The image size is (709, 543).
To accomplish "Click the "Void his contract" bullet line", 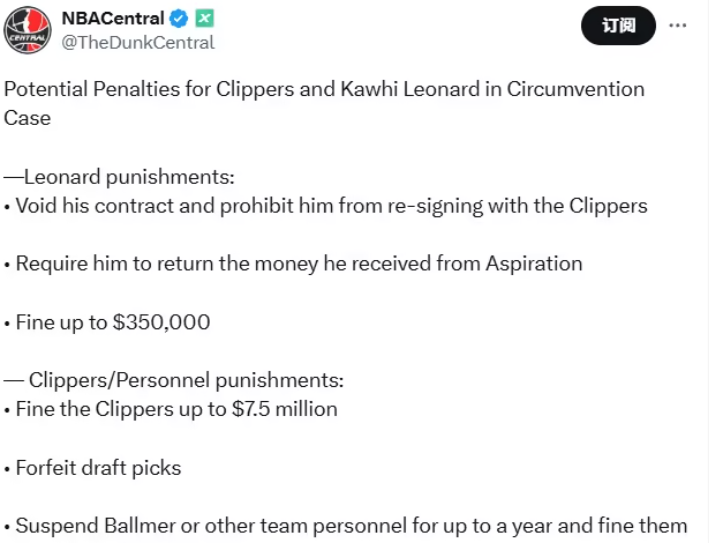I will click(326, 206).
